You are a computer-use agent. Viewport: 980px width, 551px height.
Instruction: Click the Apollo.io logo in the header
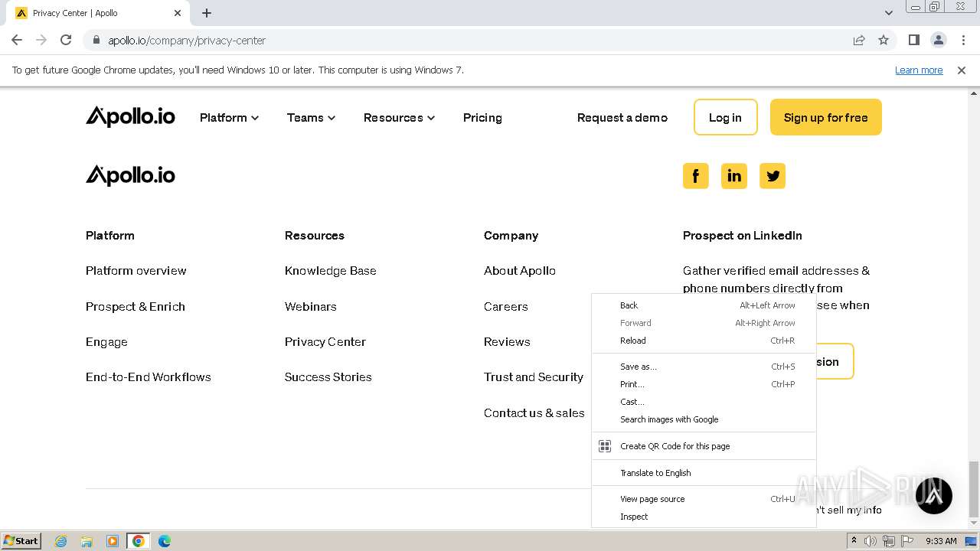click(130, 117)
